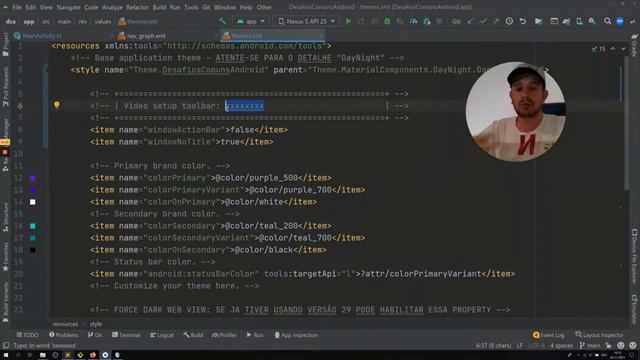The width and height of the screenshot is (640, 360).
Task: Open the Structure sidebar tool tab
Action: pos(5,217)
